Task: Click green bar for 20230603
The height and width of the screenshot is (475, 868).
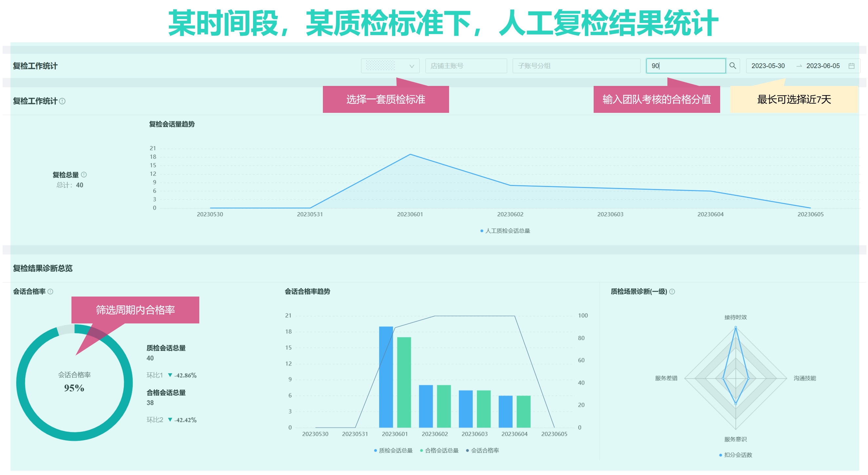Action: [x=483, y=409]
